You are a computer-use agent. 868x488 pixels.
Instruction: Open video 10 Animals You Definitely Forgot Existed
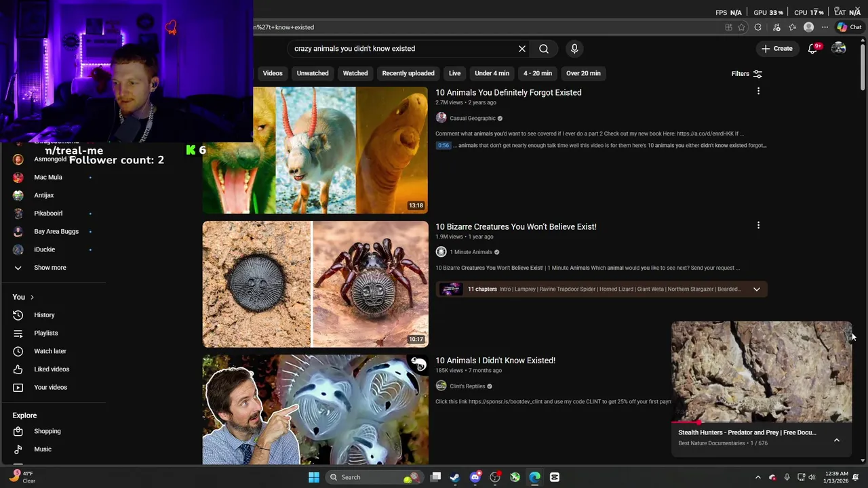click(x=509, y=92)
